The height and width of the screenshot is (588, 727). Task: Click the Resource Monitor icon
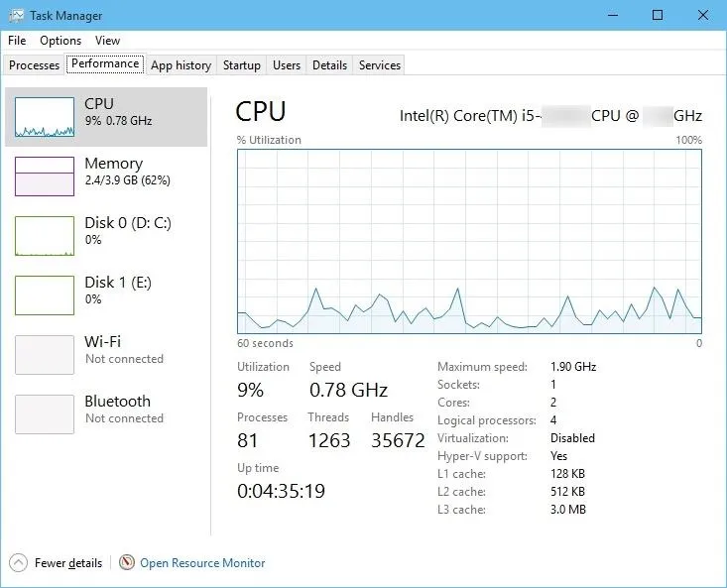[127, 563]
